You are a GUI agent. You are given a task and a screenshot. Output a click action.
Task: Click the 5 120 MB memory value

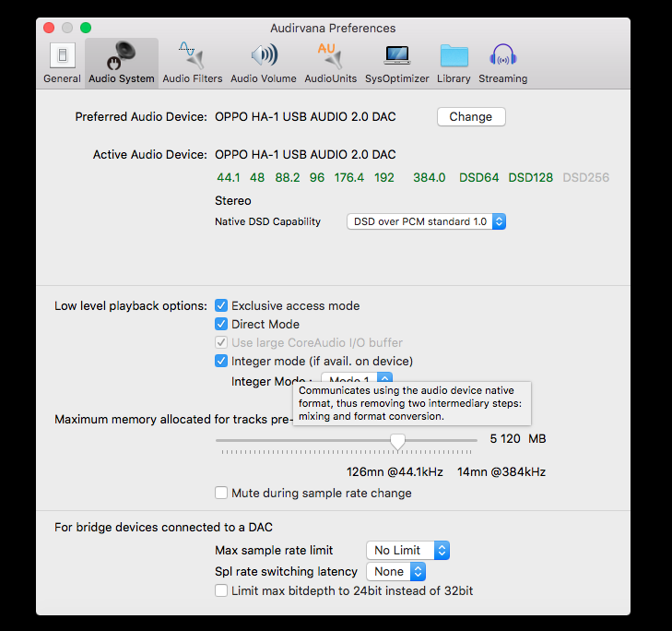518,439
